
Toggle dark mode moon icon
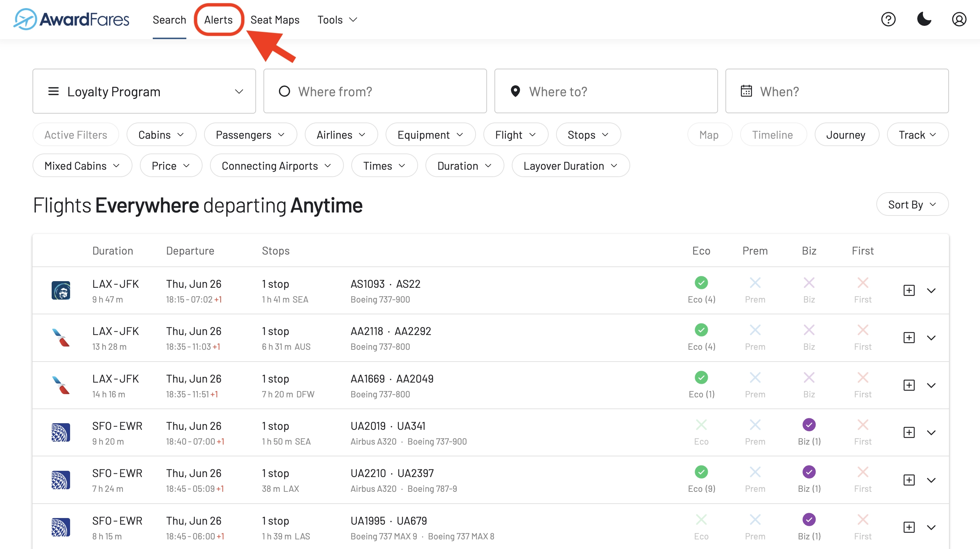click(x=924, y=19)
